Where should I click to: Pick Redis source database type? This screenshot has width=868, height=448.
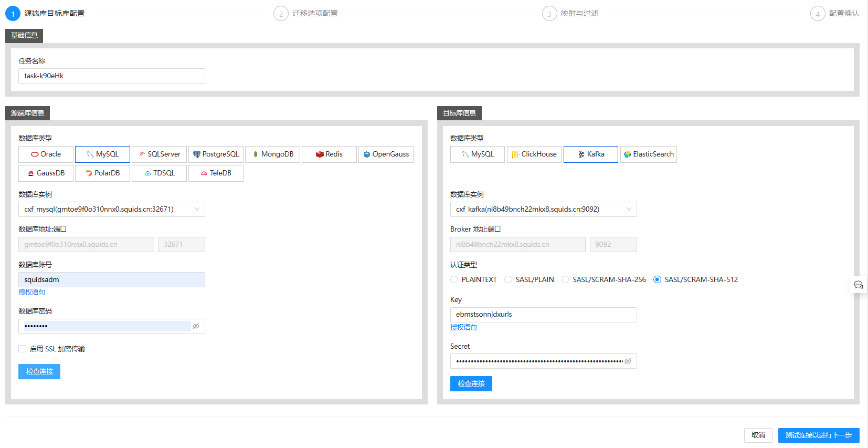pos(329,154)
